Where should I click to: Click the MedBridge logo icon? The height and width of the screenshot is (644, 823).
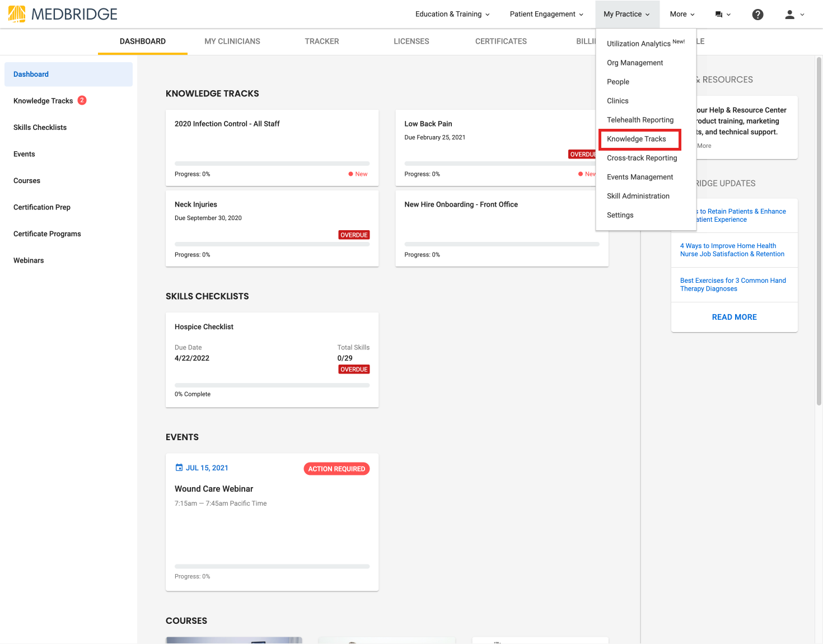pos(16,14)
